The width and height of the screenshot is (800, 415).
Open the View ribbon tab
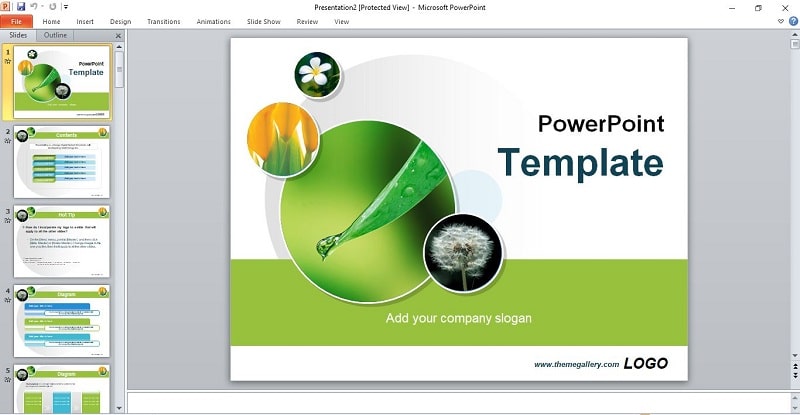(341, 21)
